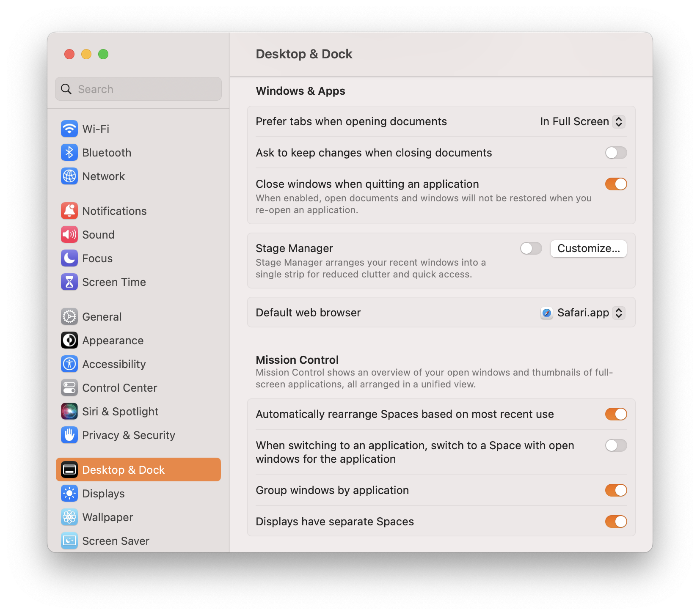700x615 pixels.
Task: Enable Ask to keep changes toggle
Action: [616, 153]
